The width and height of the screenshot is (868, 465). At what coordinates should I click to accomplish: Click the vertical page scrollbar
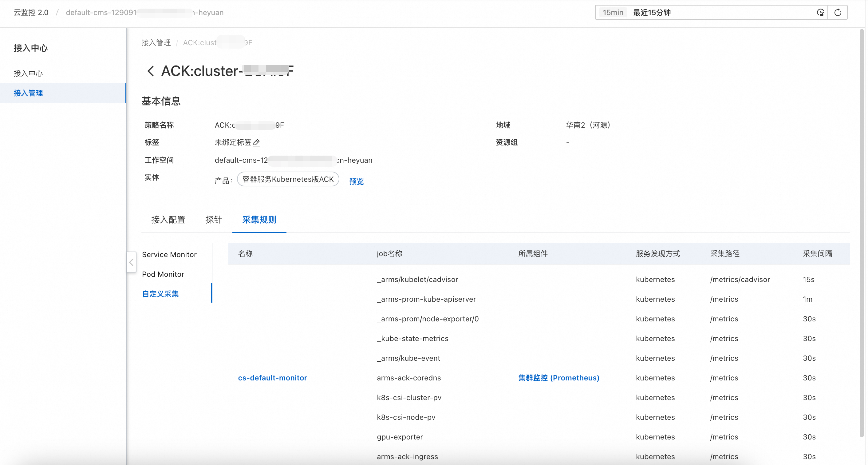point(862,233)
